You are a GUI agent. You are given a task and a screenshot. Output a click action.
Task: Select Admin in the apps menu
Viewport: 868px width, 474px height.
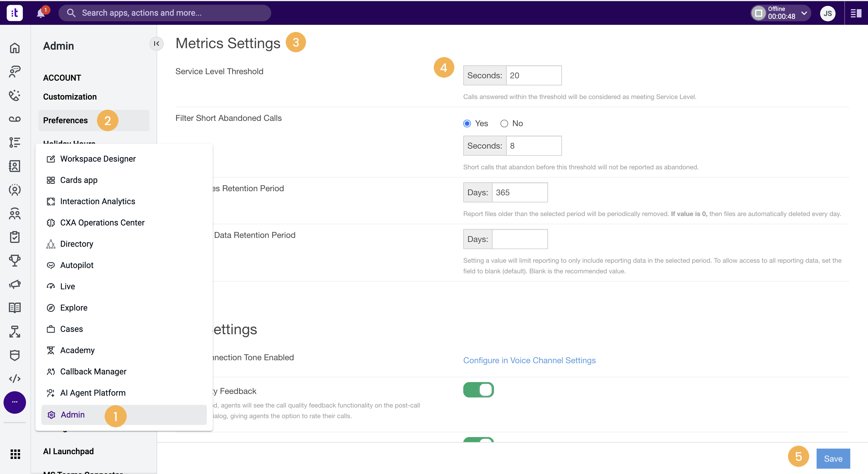pos(124,415)
